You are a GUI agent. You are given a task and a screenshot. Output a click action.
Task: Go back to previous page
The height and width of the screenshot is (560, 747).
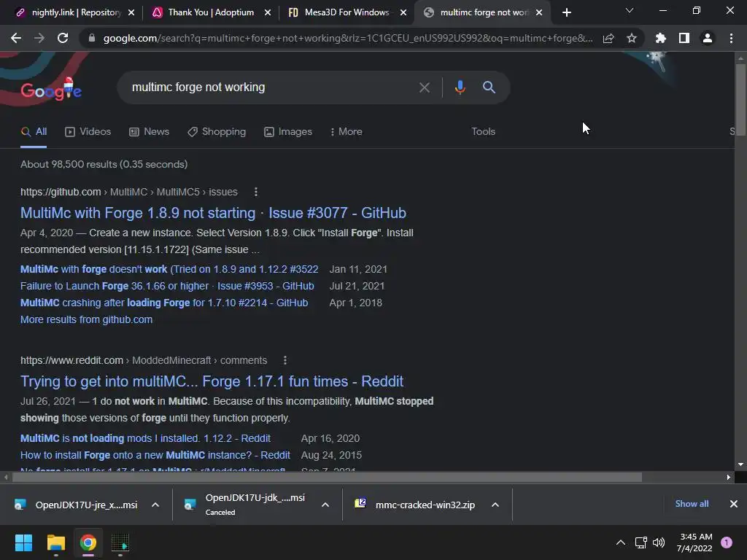16,38
